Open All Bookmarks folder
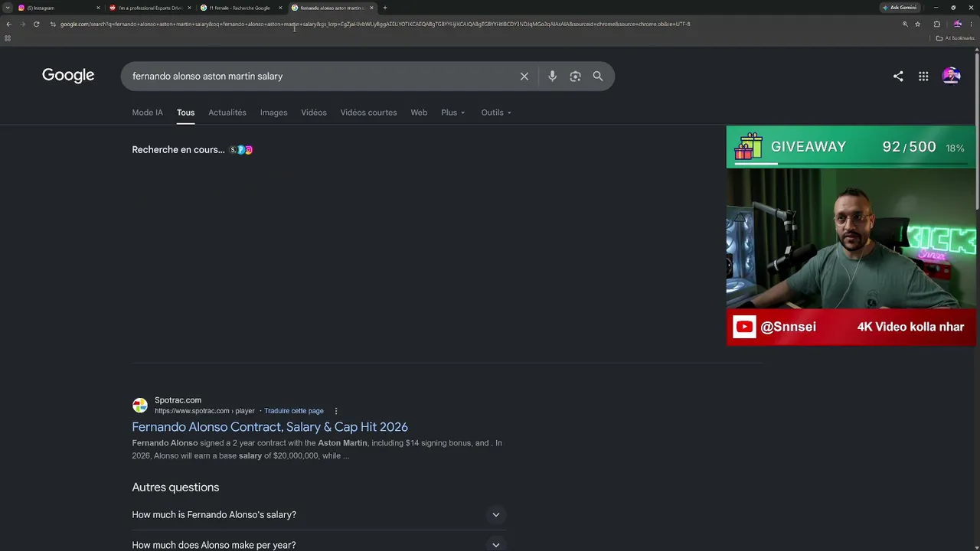The height and width of the screenshot is (551, 980). pyautogui.click(x=955, y=38)
